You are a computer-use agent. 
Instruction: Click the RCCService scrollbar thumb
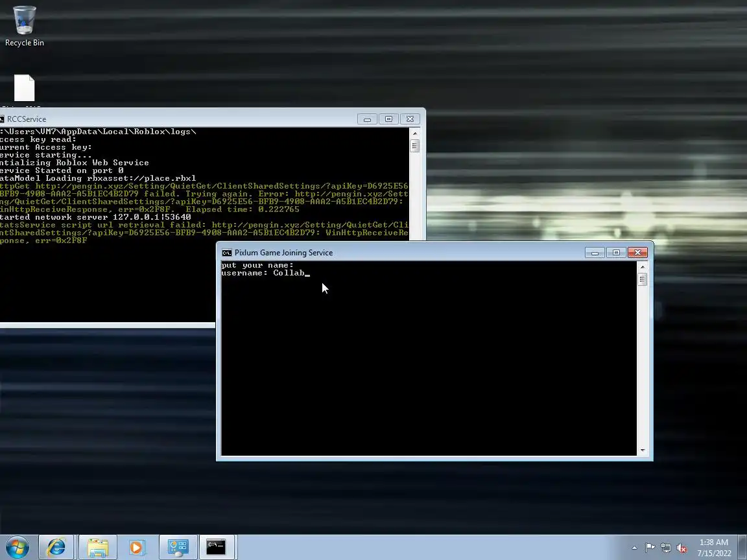point(414,146)
